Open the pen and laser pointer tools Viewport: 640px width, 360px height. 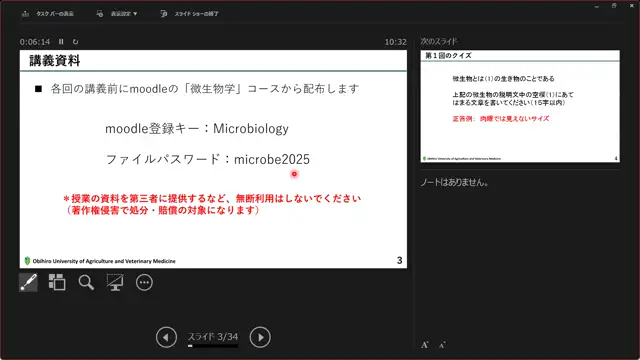[x=29, y=282]
